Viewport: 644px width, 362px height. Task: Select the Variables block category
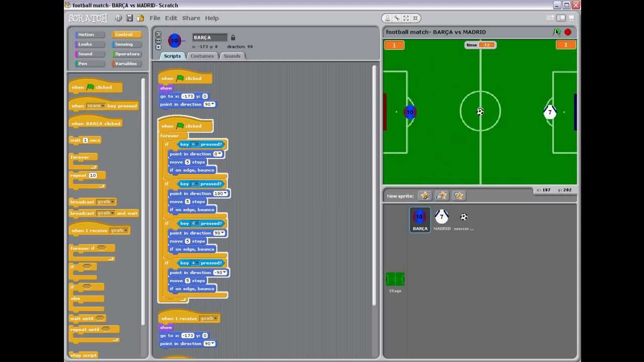click(127, 63)
